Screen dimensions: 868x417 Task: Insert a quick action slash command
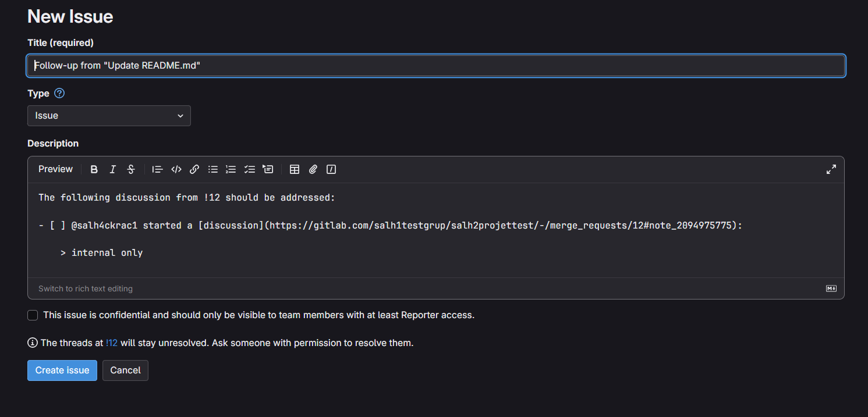331,169
